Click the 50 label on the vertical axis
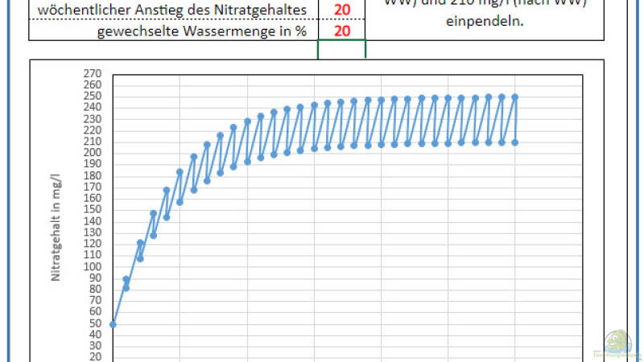Viewport: 644px width, 362px height. (93, 323)
